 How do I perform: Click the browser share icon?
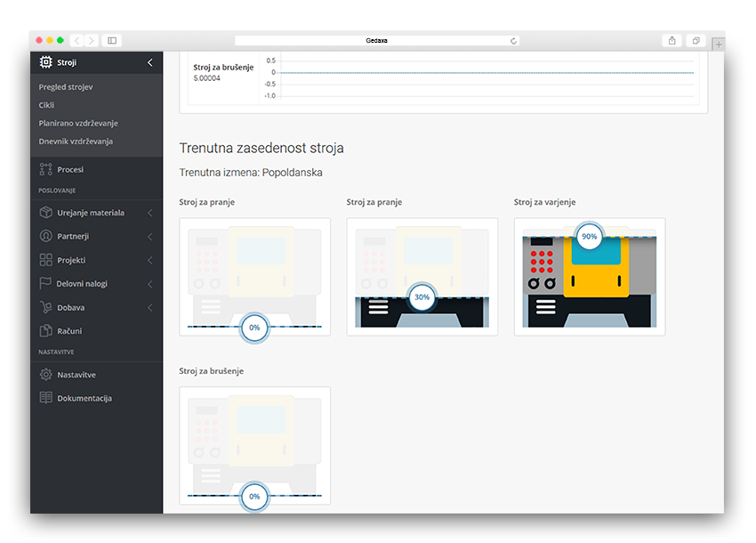coord(672,40)
